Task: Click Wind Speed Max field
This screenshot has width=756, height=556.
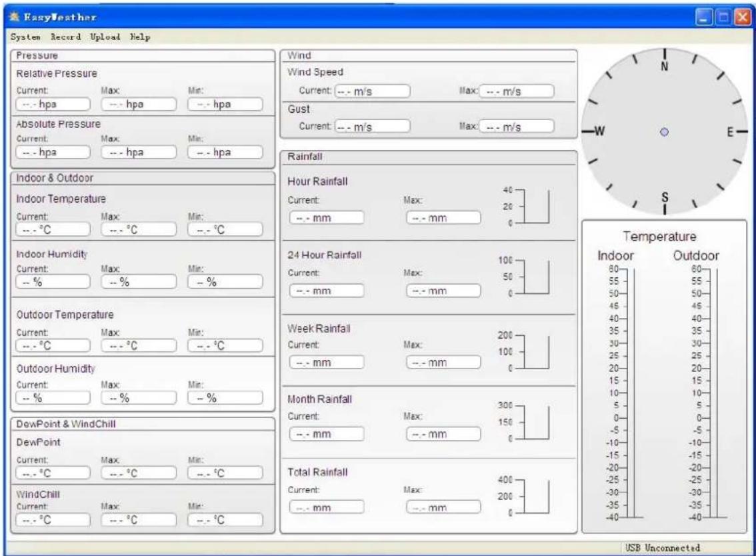Action: [x=517, y=91]
